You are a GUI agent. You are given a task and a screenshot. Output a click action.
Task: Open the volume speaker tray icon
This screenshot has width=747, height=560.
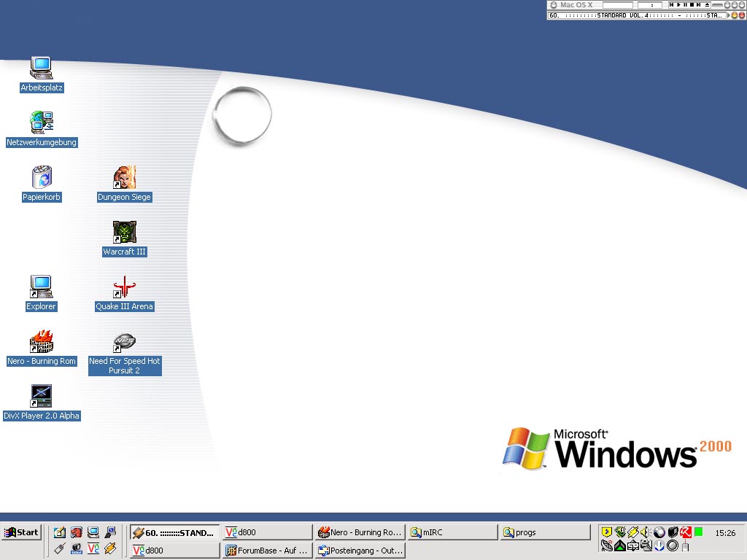pyautogui.click(x=646, y=532)
